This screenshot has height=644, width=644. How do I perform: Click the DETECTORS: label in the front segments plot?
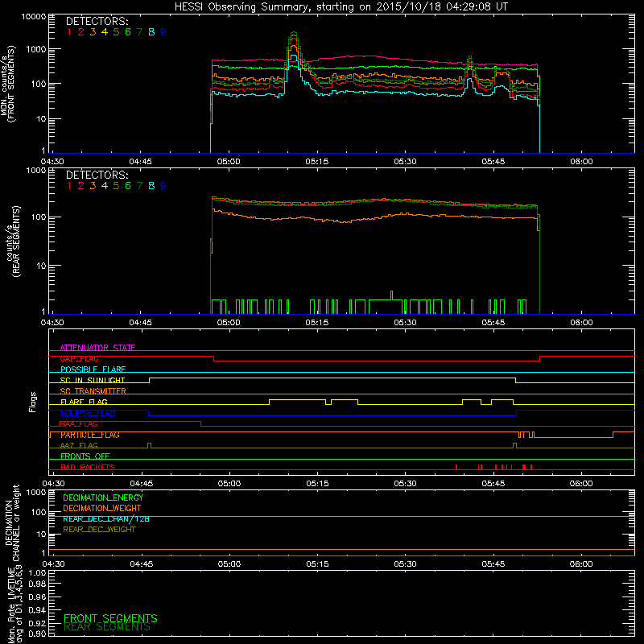coord(97,21)
